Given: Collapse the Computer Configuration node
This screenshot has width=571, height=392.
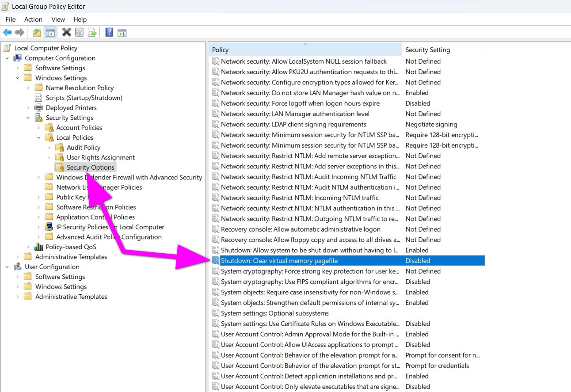Looking at the screenshot, I should point(7,58).
